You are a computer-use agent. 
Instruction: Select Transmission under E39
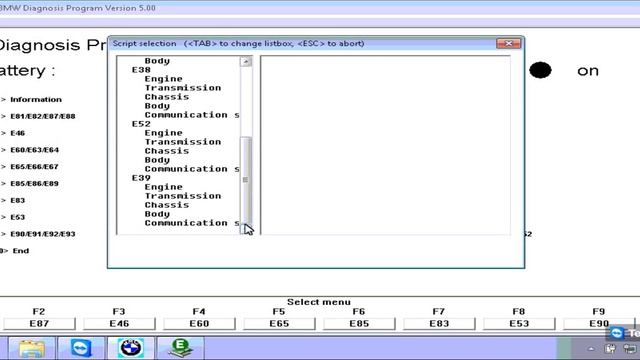(183, 196)
